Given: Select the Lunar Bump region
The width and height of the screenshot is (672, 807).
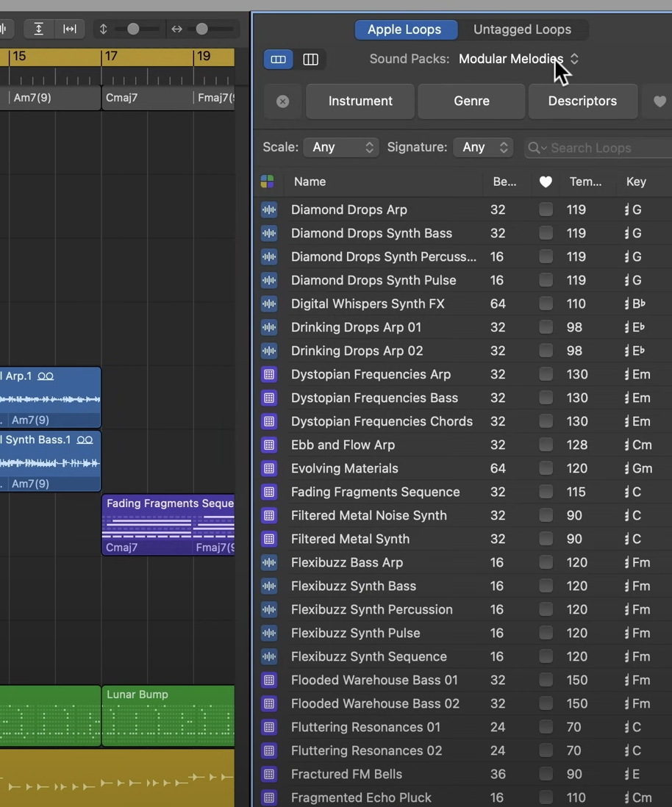Looking at the screenshot, I should (168, 715).
